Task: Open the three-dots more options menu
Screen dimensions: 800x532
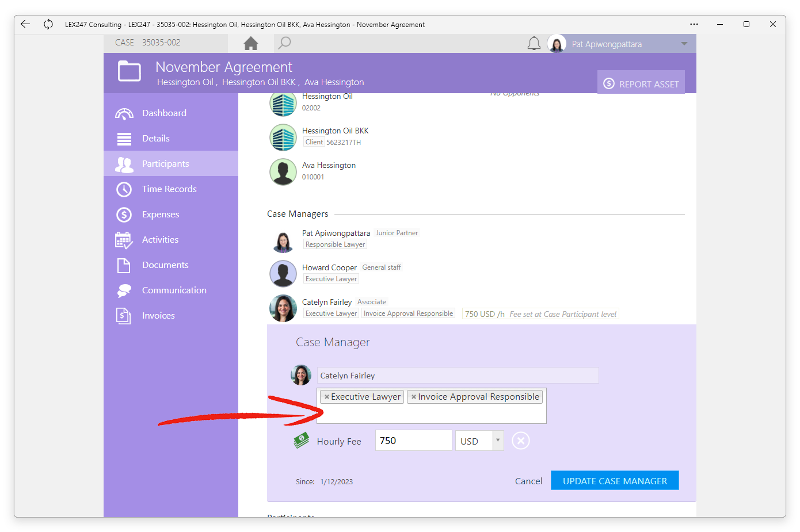Action: click(694, 24)
